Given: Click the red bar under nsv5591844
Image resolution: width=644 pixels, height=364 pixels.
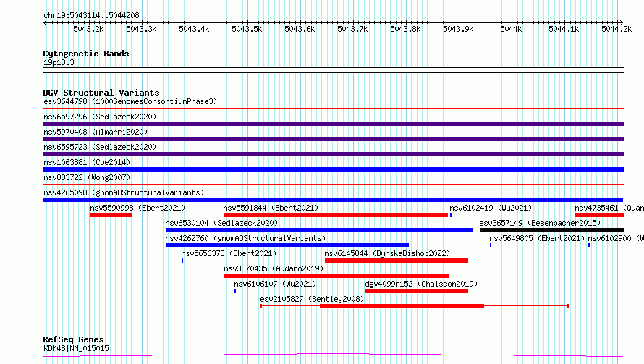Looking at the screenshot, I should coord(336,215).
